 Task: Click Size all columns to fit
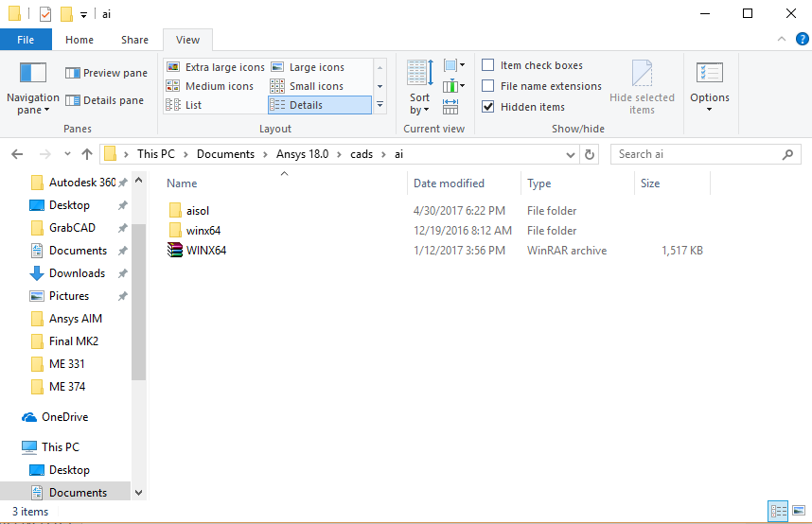click(450, 107)
